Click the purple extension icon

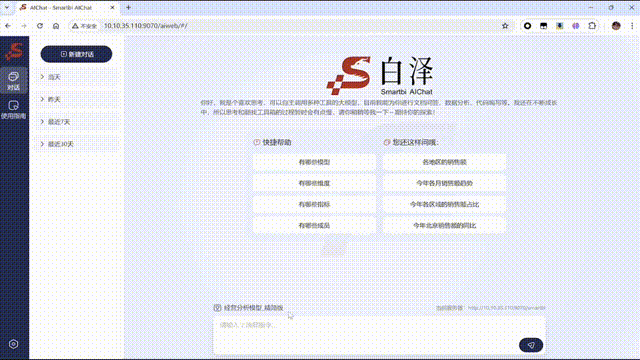tap(576, 26)
